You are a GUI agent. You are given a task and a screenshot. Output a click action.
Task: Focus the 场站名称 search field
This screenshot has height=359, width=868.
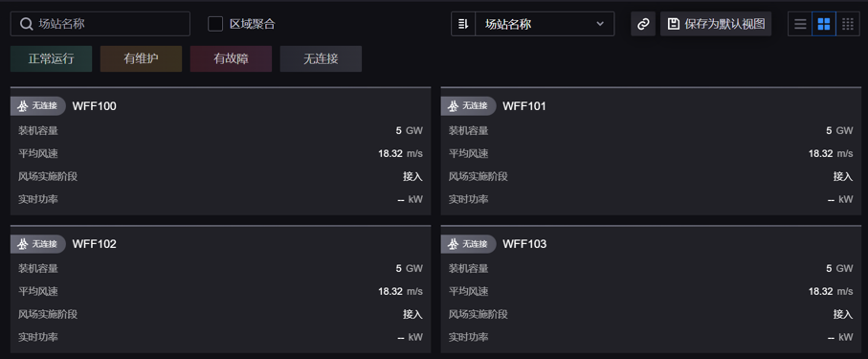coord(100,24)
